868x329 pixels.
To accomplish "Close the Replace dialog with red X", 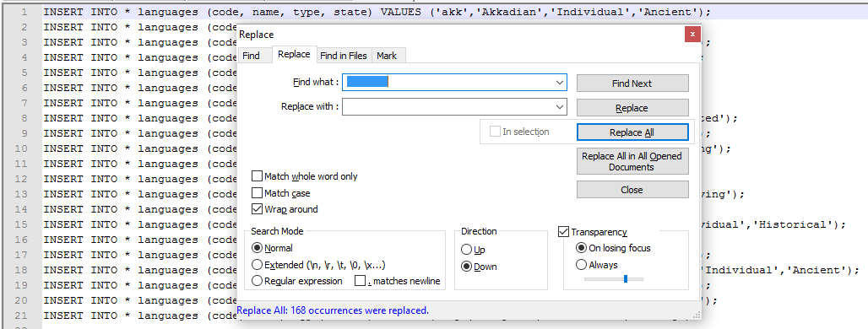I will [x=692, y=35].
